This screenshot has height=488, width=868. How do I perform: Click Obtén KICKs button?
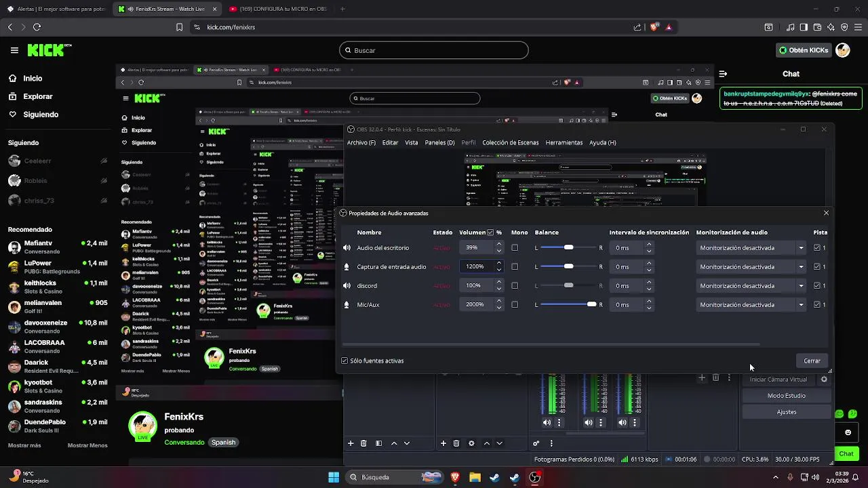(804, 50)
